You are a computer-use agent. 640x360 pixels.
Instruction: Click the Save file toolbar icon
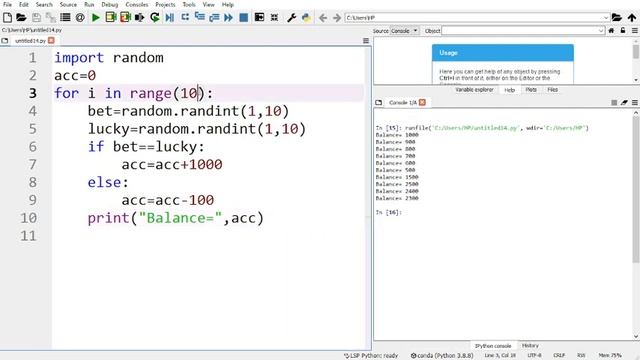pos(36,18)
